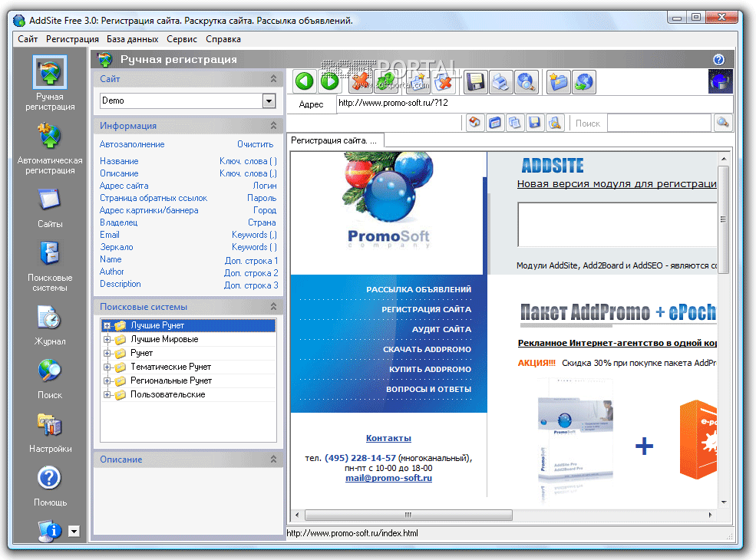Refresh the page with green arrows icon
The width and height of the screenshot is (756, 560).
[386, 81]
